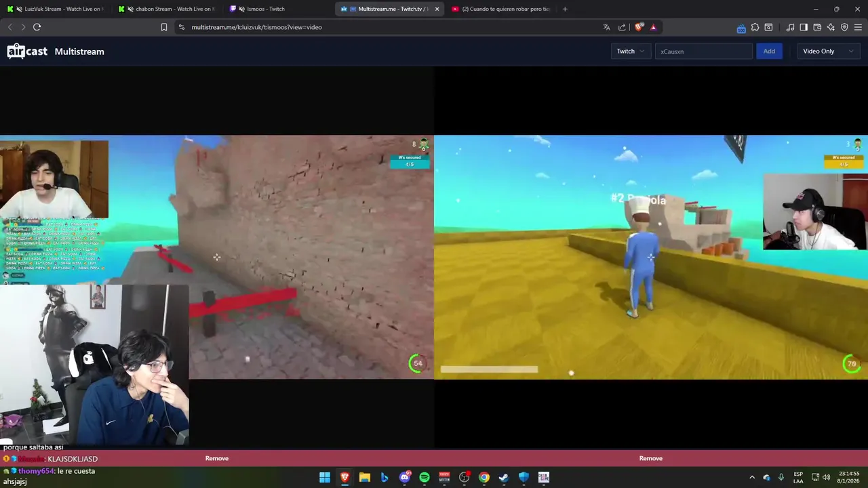Open the clock showing 23:14:55
The width and height of the screenshot is (868, 488).
849,477
